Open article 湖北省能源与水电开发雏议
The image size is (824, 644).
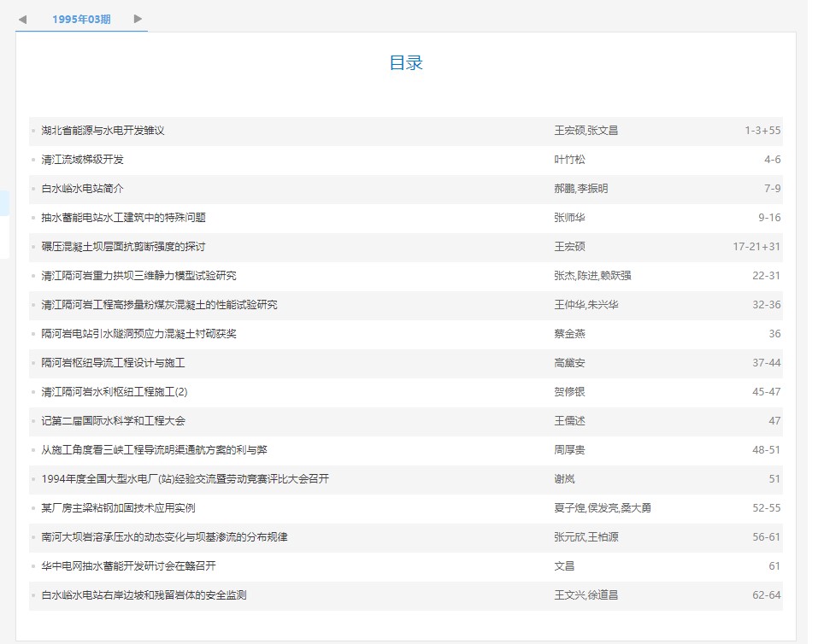tap(103, 131)
